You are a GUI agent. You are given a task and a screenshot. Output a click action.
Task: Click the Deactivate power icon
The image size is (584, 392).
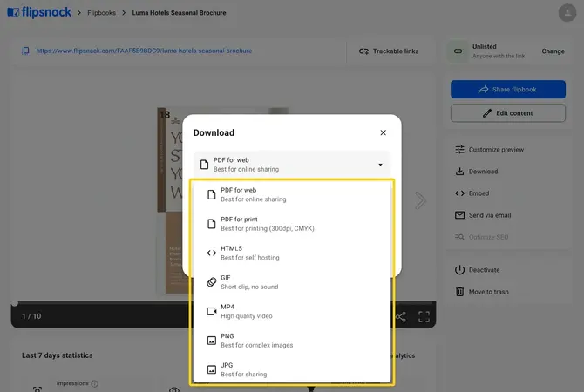coord(459,270)
